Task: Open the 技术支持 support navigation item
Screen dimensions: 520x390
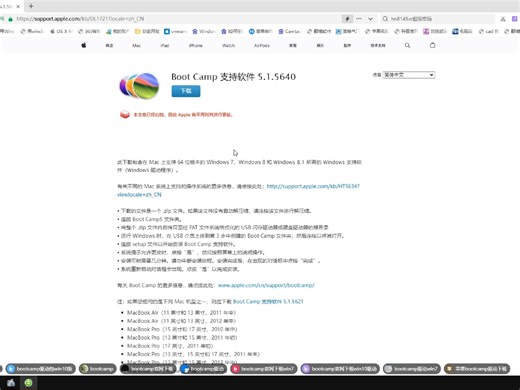Action: tap(378, 45)
